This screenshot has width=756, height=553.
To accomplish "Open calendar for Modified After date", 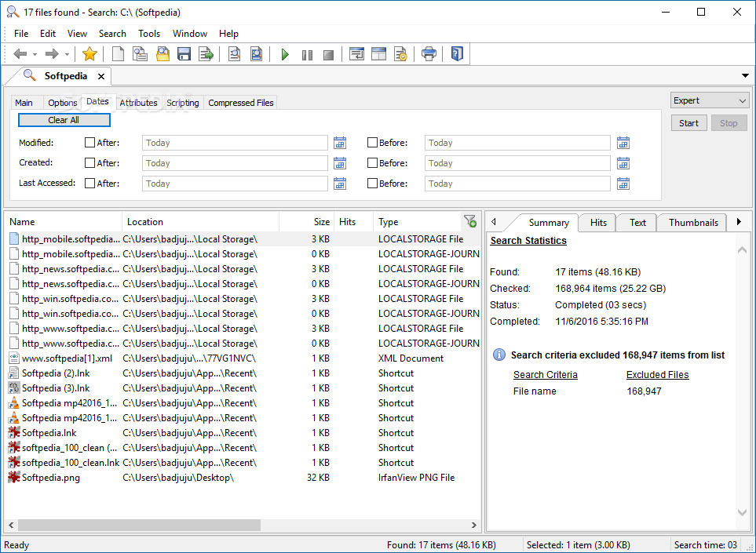I will tap(340, 143).
